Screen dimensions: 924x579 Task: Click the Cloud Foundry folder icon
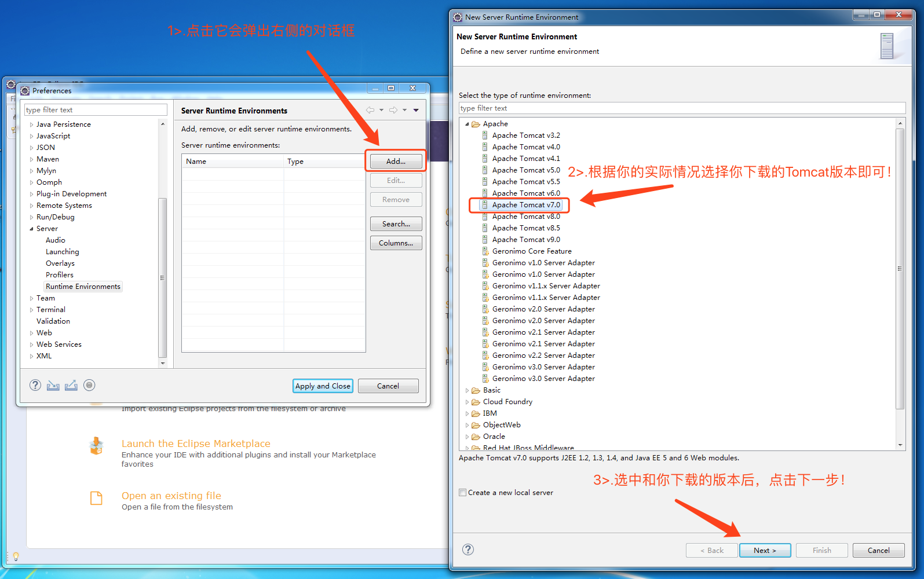pyautogui.click(x=476, y=402)
